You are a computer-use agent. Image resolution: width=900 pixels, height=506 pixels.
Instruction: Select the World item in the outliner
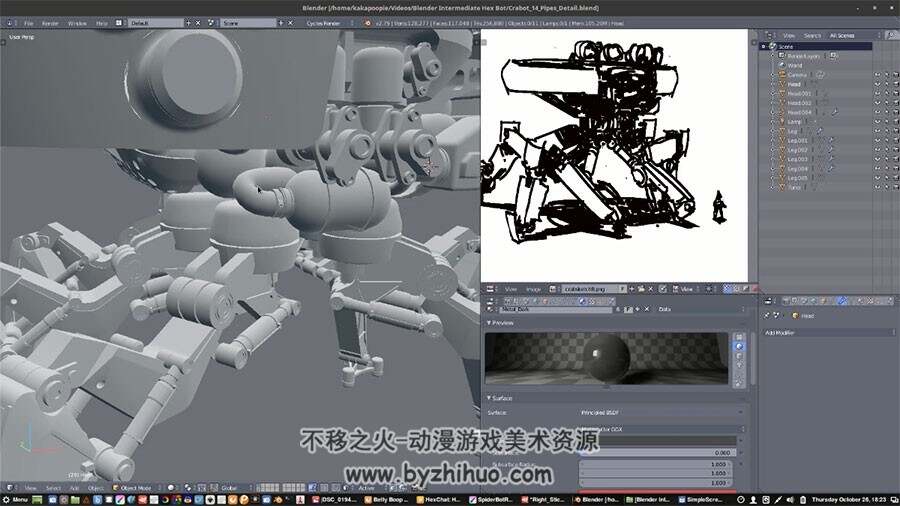795,65
